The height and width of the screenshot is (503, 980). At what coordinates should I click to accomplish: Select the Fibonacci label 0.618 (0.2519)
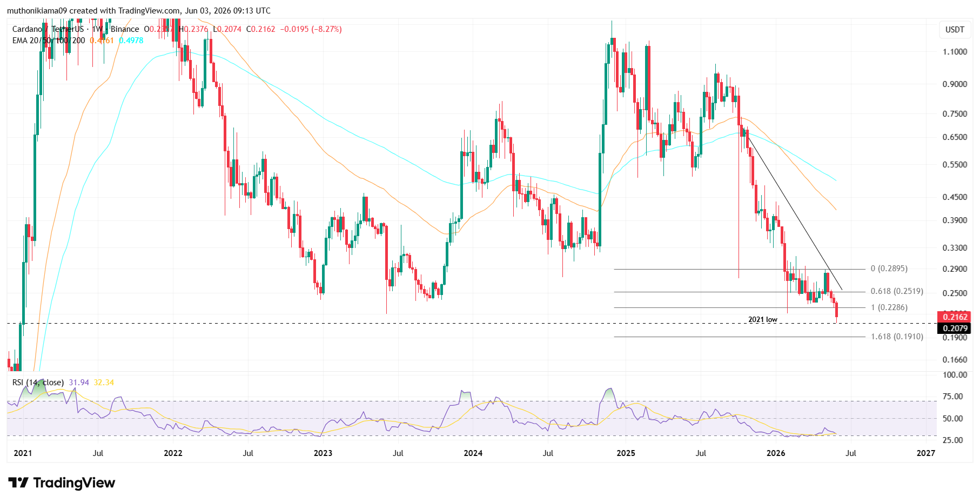[x=897, y=291]
